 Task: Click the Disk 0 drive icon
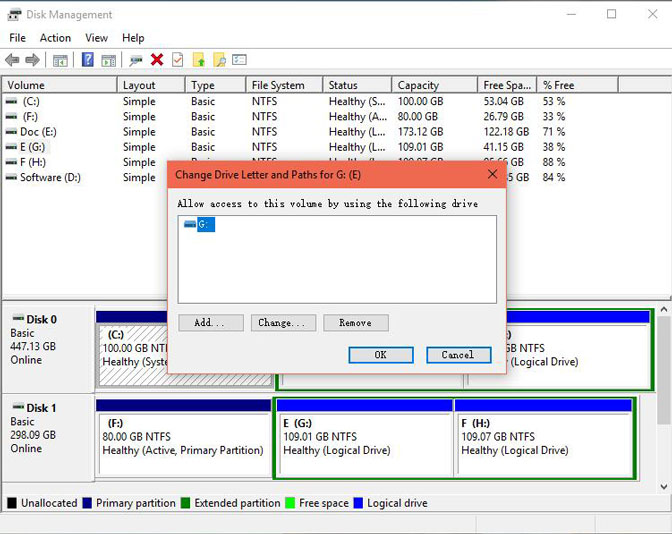point(18,318)
